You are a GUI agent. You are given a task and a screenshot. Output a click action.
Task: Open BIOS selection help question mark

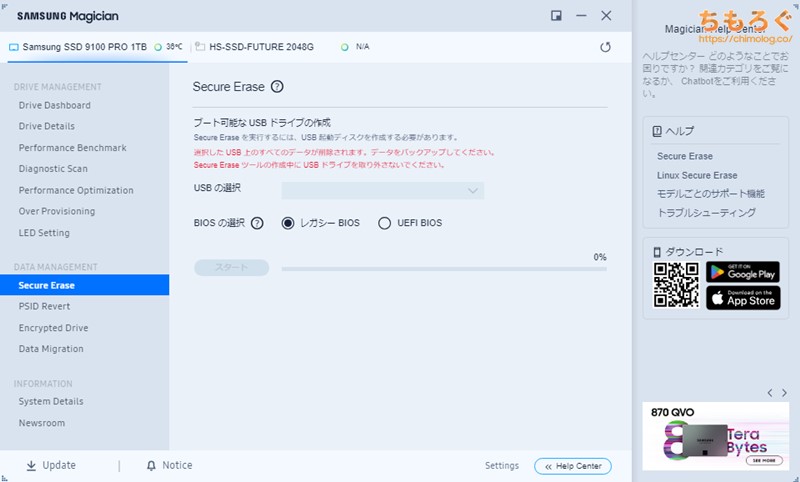[x=257, y=223]
